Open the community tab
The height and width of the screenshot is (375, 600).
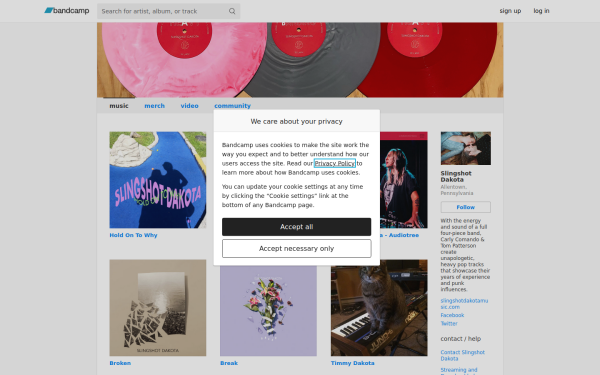click(232, 106)
